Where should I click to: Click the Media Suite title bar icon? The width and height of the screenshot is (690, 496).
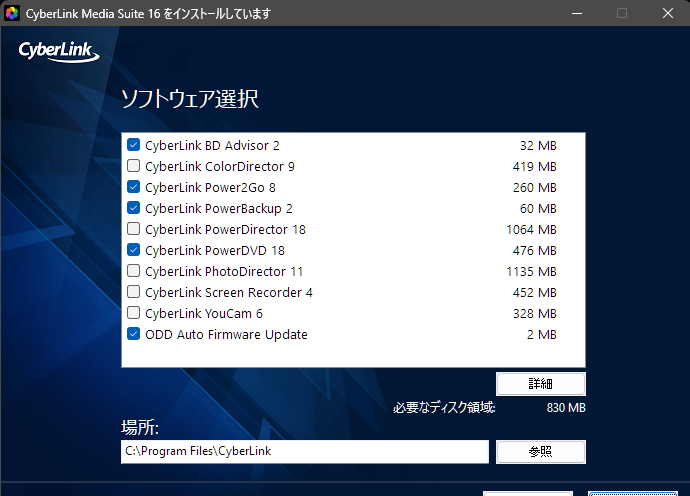[x=12, y=13]
